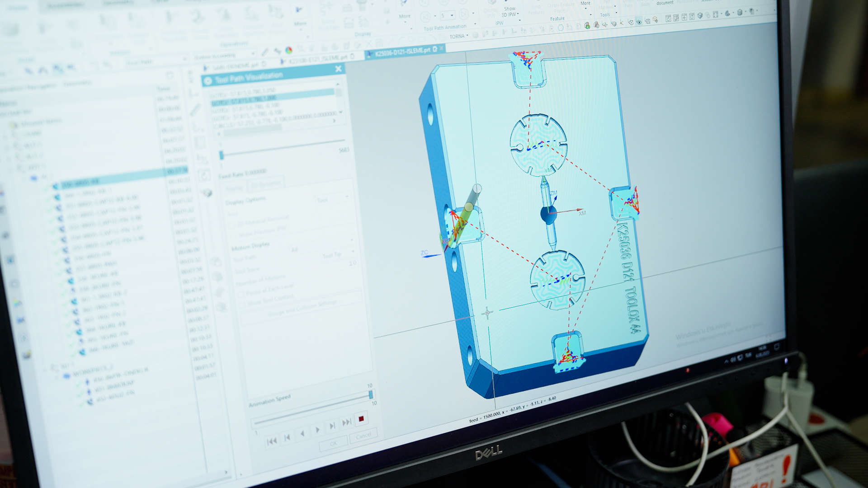Click the Number of Motions field showing 10
This screenshot has height=488, width=868.
[352, 263]
